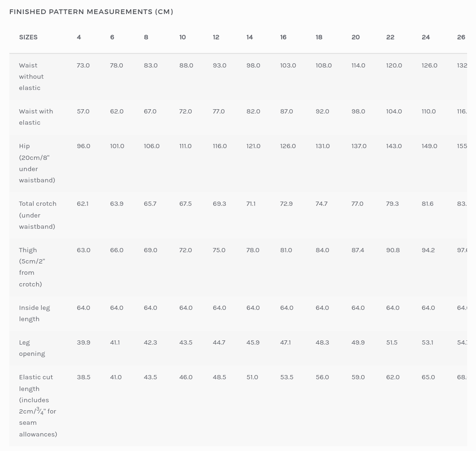
Task: Click the Waist without elastic row label
Action: tap(31, 76)
